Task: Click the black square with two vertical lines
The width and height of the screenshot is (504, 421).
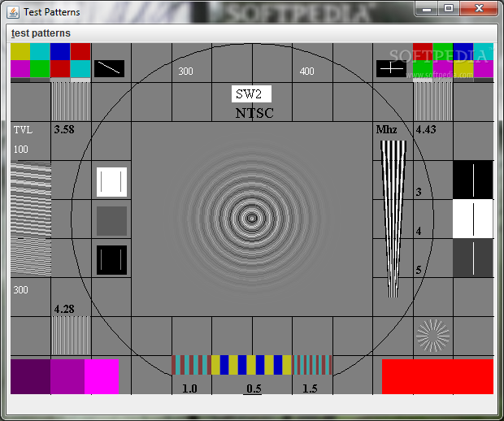Action: click(111, 260)
